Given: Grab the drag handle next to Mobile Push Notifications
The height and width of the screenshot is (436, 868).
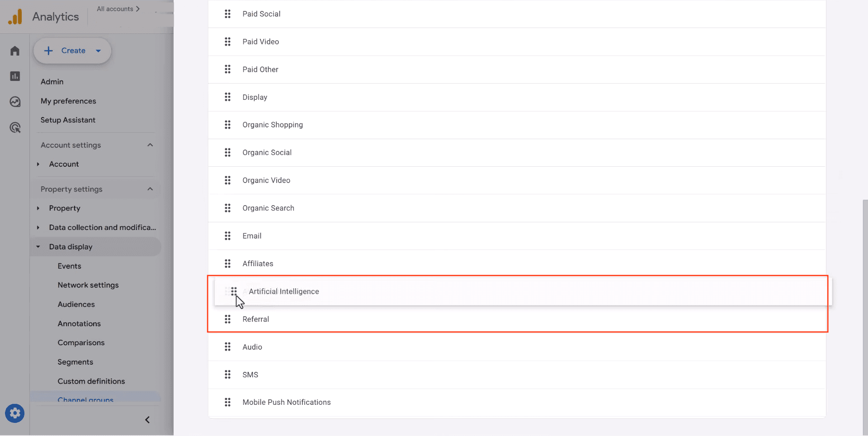Looking at the screenshot, I should [228, 402].
